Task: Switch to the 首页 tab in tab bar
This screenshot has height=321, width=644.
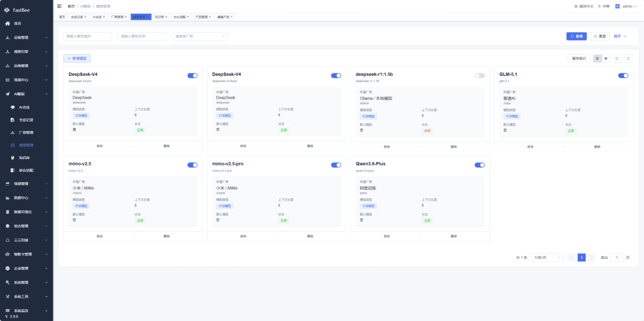Action: 62,17
